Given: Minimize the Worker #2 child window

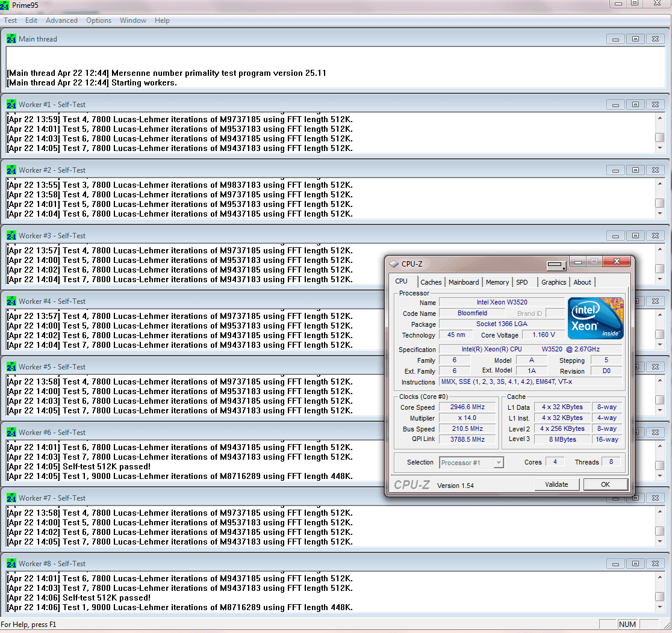Looking at the screenshot, I should coord(615,170).
